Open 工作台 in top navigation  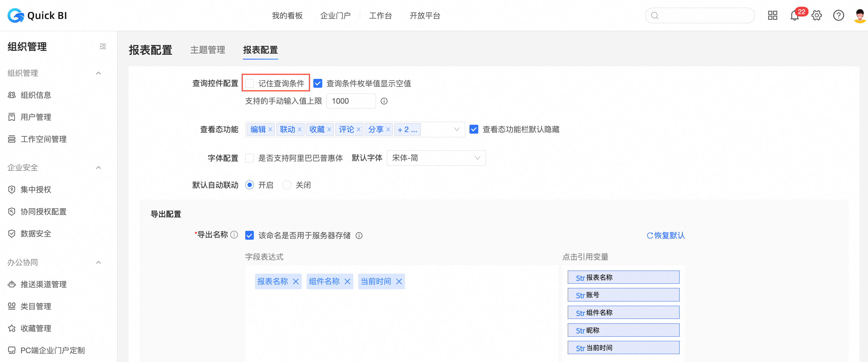pyautogui.click(x=381, y=16)
